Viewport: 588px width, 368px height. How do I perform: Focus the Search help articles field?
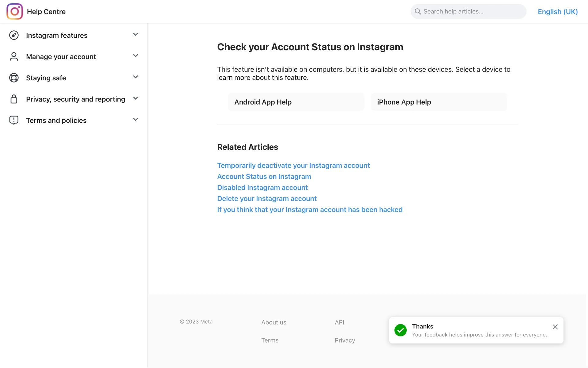[x=472, y=11]
